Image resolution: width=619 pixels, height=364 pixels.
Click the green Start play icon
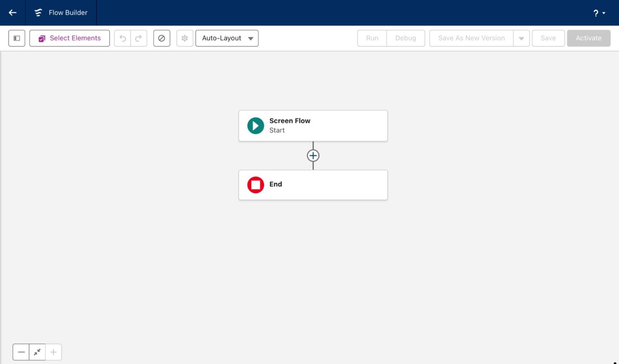click(x=255, y=126)
